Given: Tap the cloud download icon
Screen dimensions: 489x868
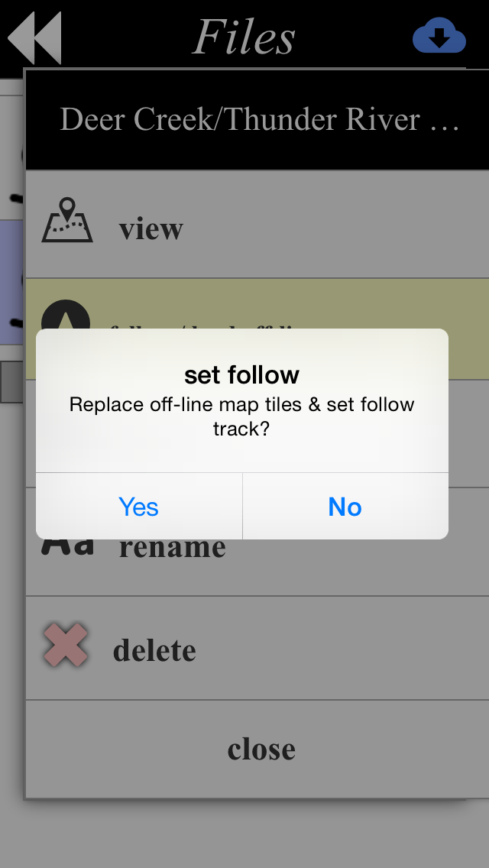Looking at the screenshot, I should tap(439, 36).
